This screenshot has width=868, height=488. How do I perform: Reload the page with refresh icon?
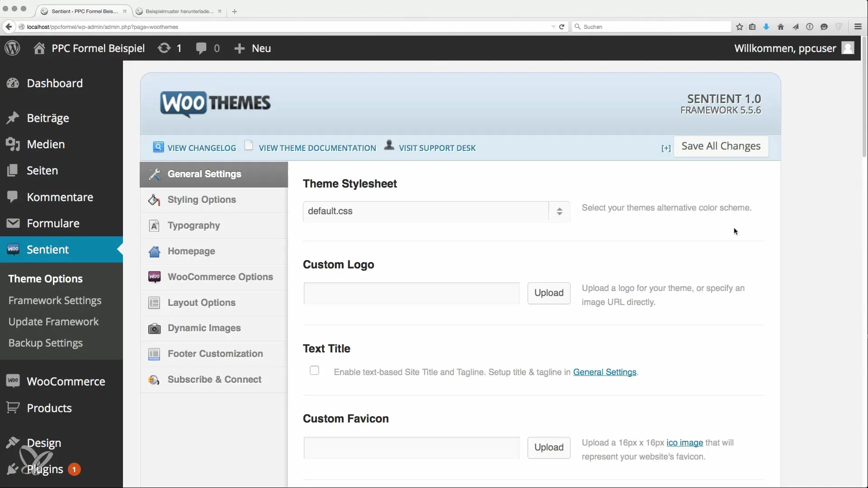[x=561, y=27]
